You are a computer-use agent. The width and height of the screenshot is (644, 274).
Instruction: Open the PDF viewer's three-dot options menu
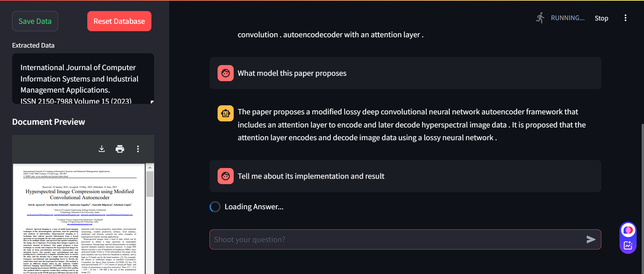[x=138, y=149]
